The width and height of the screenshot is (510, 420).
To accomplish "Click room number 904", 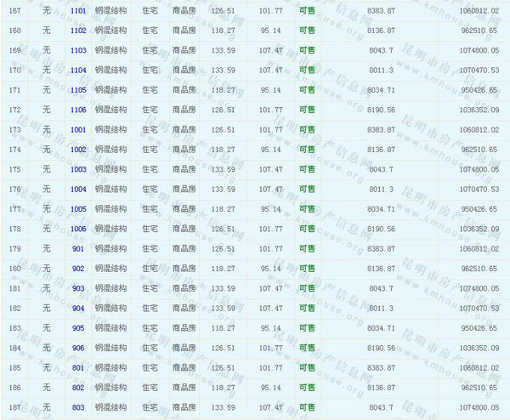I will 78,308.
